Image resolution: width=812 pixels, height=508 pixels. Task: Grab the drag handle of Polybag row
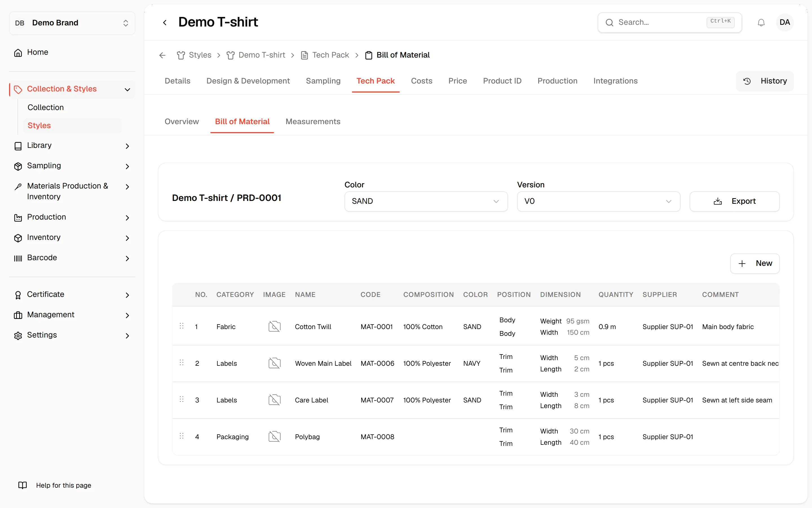click(182, 436)
